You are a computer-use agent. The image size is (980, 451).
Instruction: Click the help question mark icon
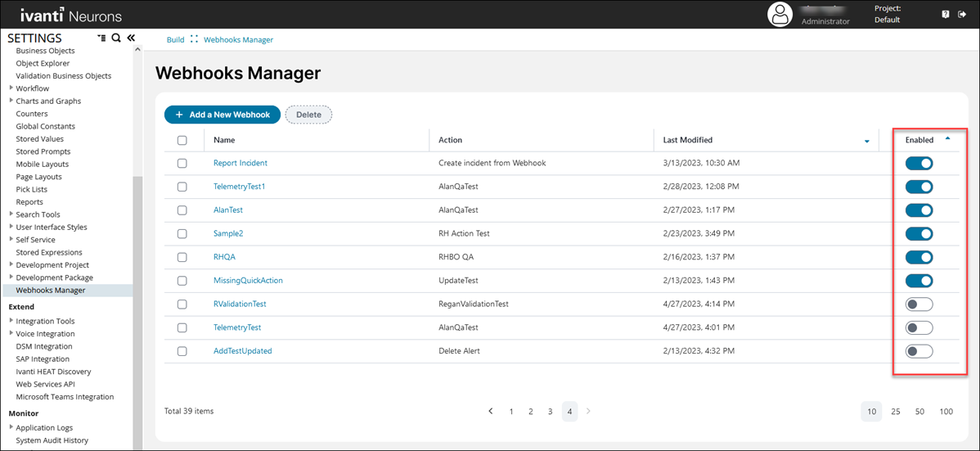[946, 15]
